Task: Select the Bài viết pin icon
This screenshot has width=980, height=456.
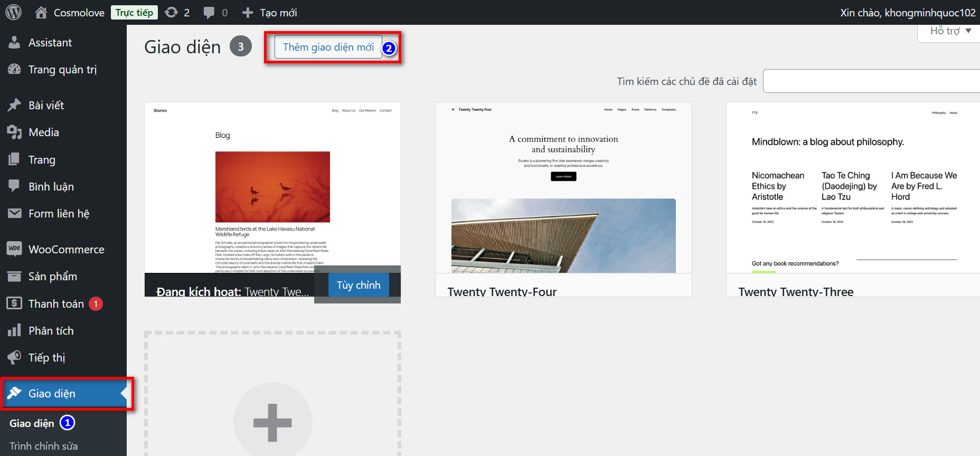Action: (x=14, y=105)
